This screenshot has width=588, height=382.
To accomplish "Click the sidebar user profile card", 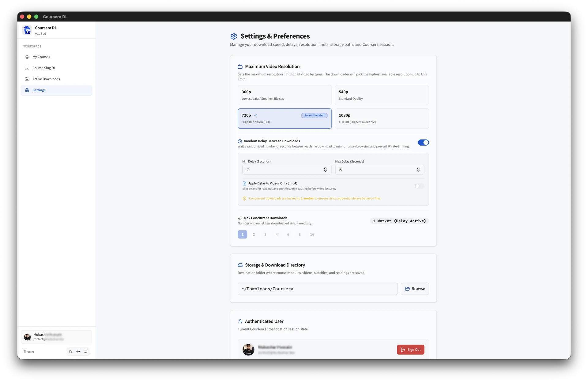I will point(56,337).
